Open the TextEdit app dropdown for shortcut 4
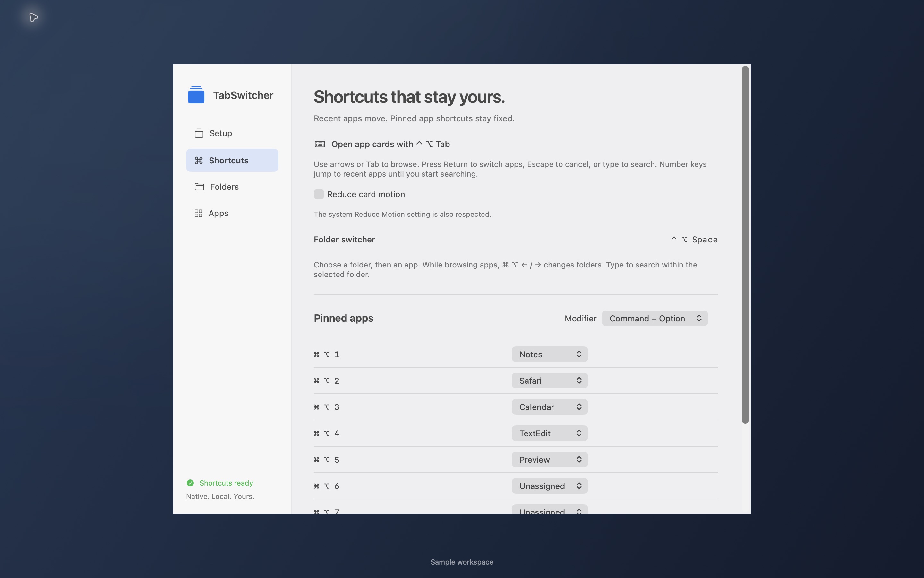The height and width of the screenshot is (578, 924). coord(550,433)
